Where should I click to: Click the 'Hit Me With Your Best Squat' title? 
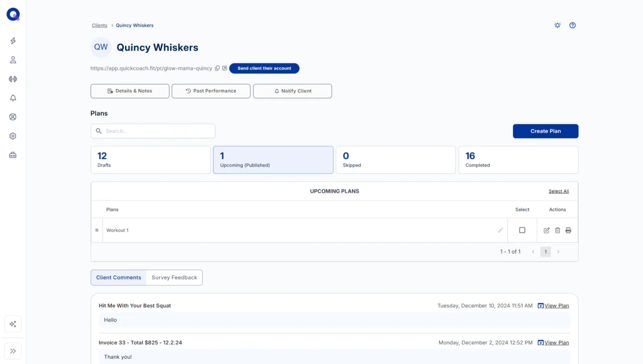[135, 306]
